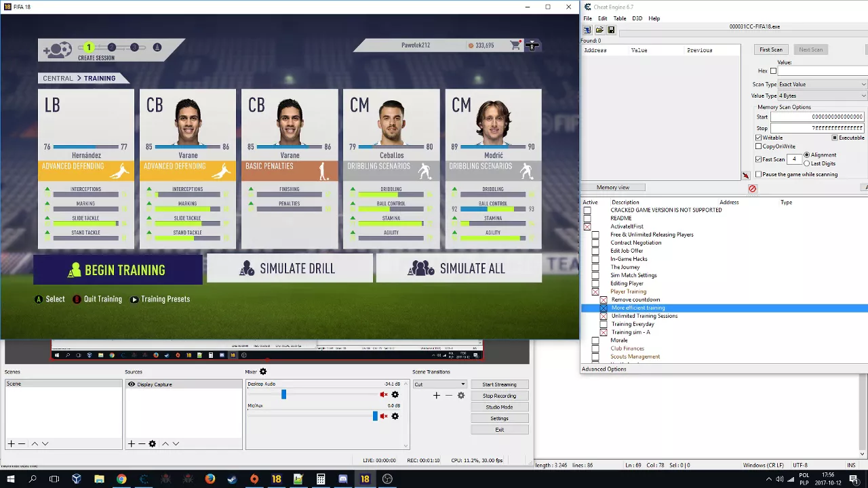868x488 pixels.
Task: Click the Create Session controller icon
Action: [x=58, y=49]
